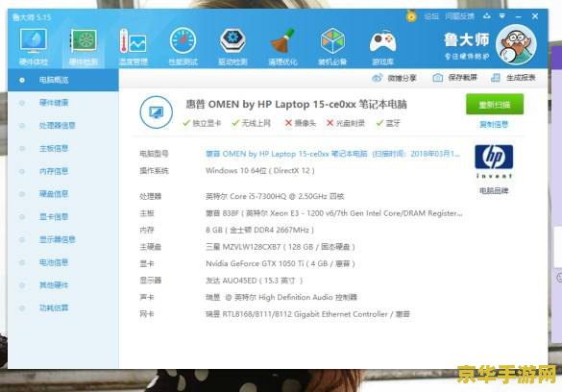Select processor info in sidebar
The height and width of the screenshot is (392, 562).
58,126
